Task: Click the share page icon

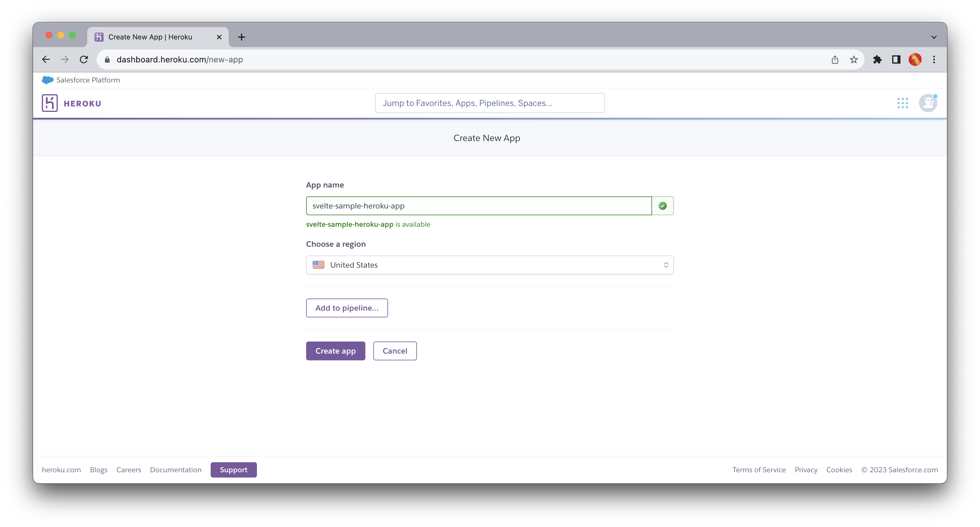Action: coord(835,60)
